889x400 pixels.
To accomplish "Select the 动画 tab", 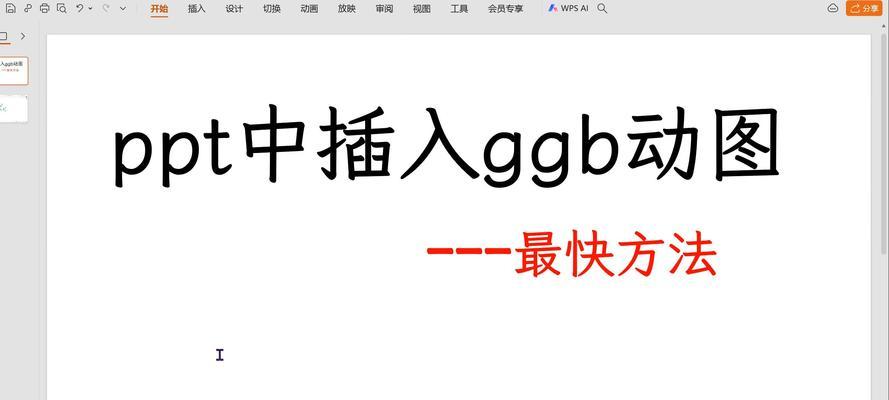I will tap(309, 9).
